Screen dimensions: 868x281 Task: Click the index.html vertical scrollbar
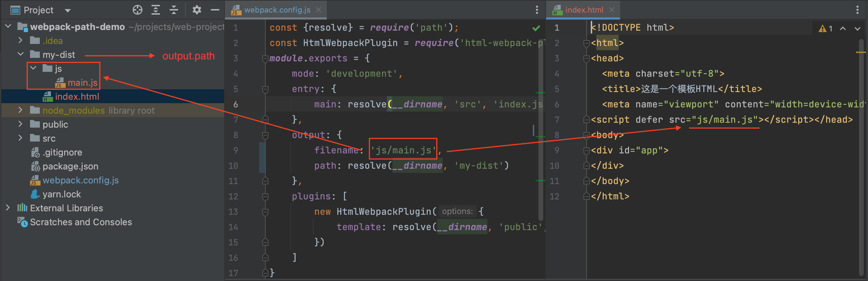click(861, 157)
